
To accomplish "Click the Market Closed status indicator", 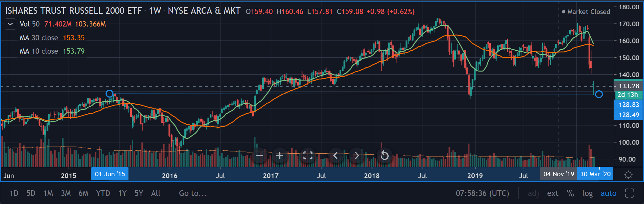I will pos(586,12).
